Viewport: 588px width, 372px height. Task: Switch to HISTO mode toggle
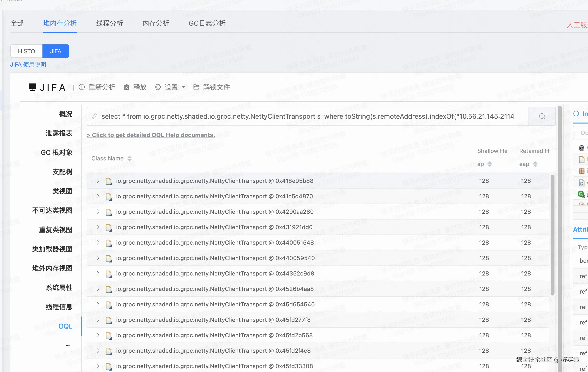pos(27,51)
